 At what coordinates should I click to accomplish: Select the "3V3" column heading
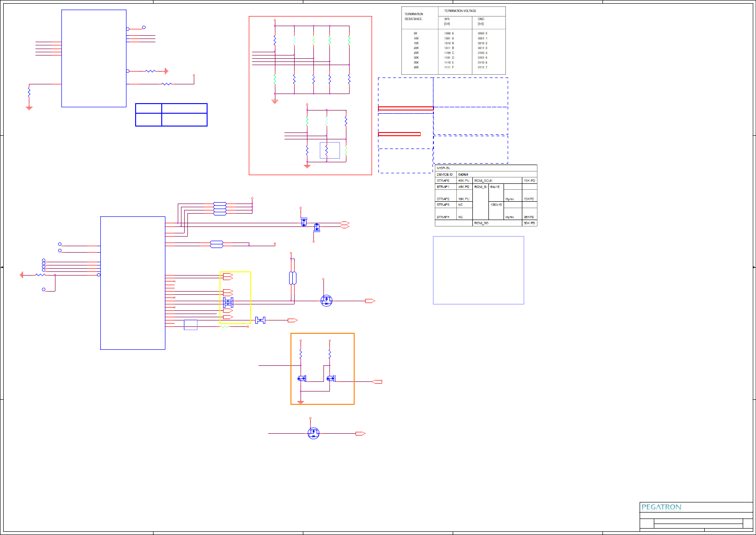click(447, 19)
